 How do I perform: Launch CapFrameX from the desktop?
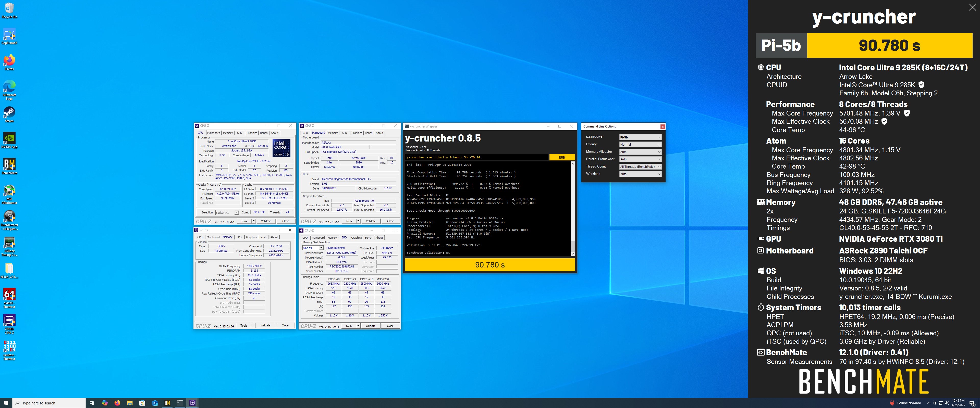[x=9, y=36]
